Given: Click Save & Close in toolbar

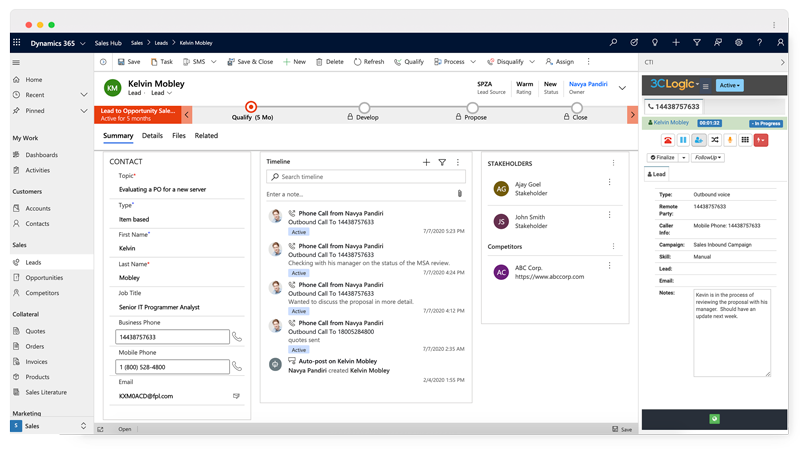Looking at the screenshot, I should pos(250,62).
